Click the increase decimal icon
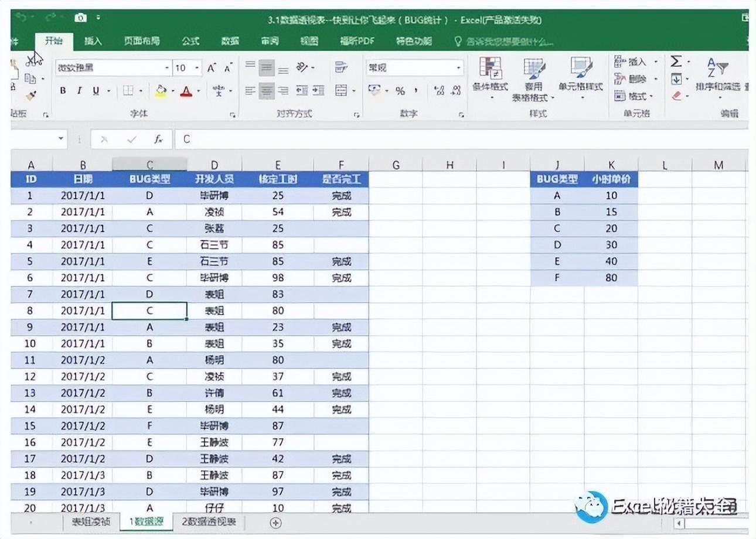This screenshot has height=539, width=756. pos(439,91)
